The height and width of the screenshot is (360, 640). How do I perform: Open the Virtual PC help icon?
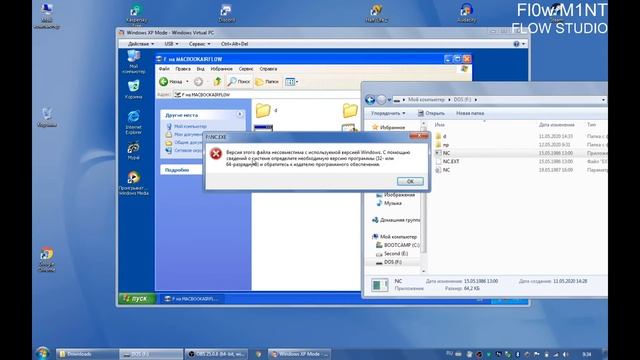pyautogui.click(x=517, y=44)
